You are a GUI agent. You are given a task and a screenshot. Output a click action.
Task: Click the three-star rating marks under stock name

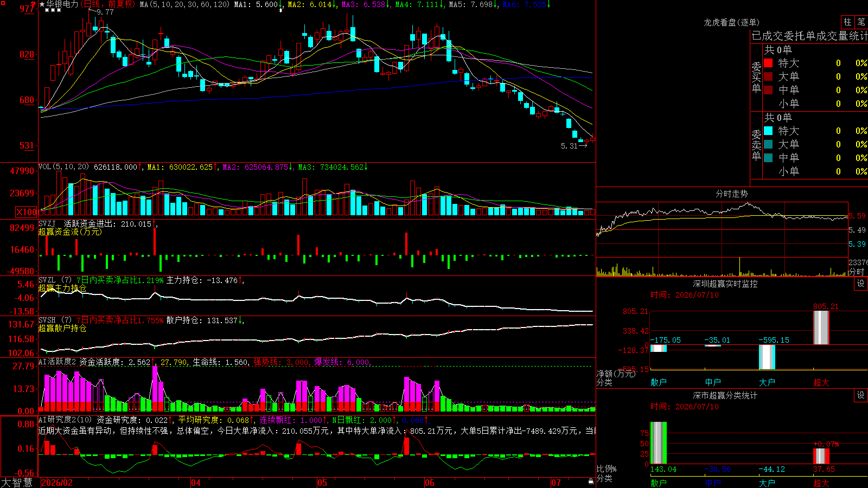coord(53,11)
